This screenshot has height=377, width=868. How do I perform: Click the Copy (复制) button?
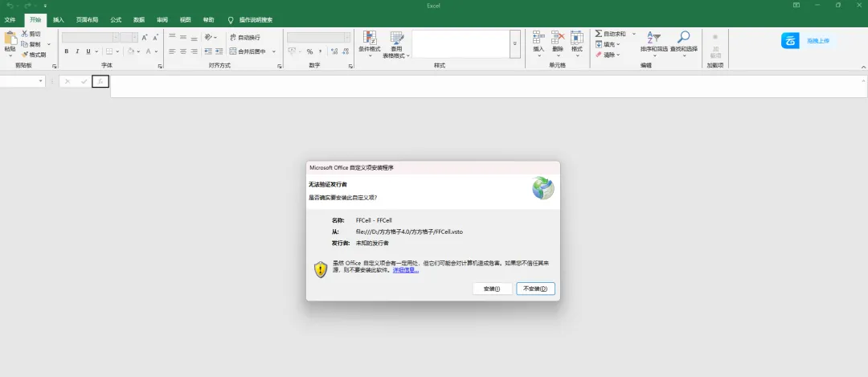tap(31, 44)
